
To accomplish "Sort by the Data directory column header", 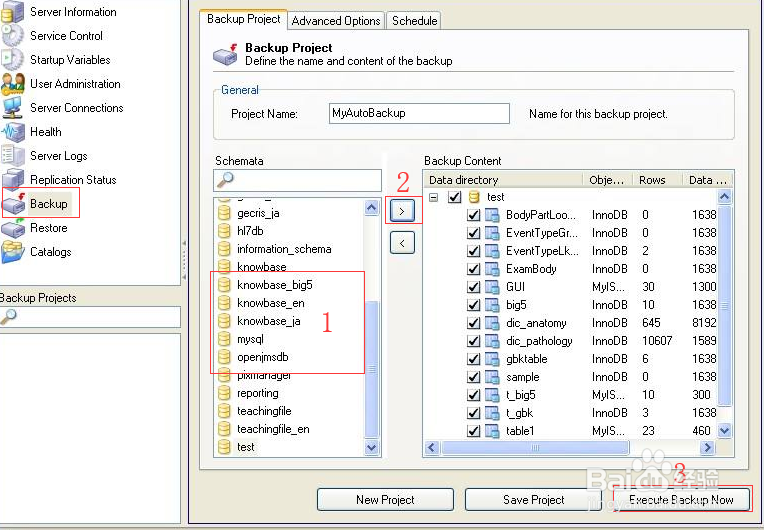I will pyautogui.click(x=504, y=180).
